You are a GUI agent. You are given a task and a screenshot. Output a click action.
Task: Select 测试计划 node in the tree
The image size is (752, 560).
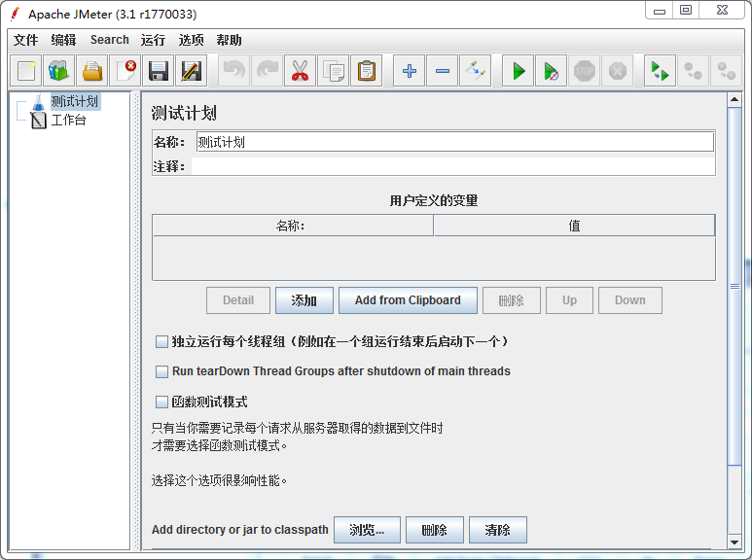[74, 101]
